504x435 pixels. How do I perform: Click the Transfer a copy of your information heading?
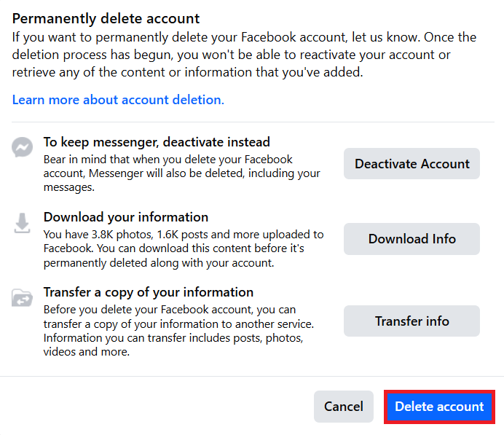pyautogui.click(x=149, y=292)
